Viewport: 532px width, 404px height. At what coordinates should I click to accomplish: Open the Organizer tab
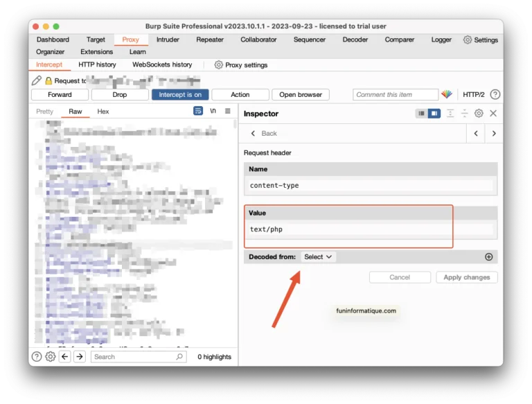tap(50, 51)
